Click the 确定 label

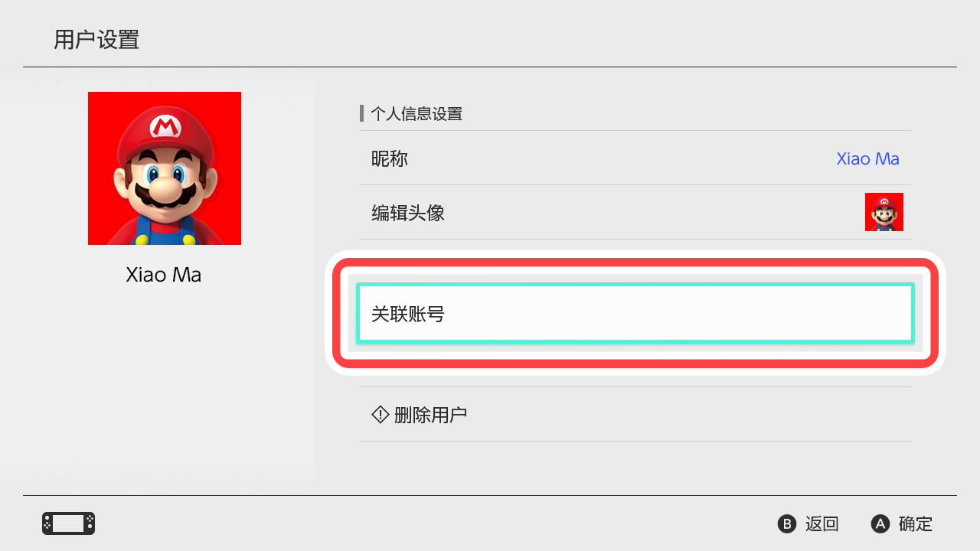point(916,524)
